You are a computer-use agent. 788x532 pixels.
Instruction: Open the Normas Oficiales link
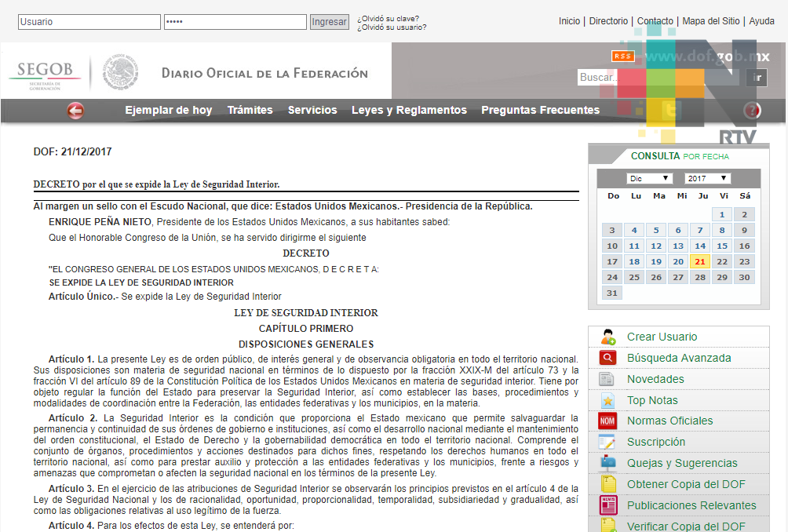click(x=670, y=421)
